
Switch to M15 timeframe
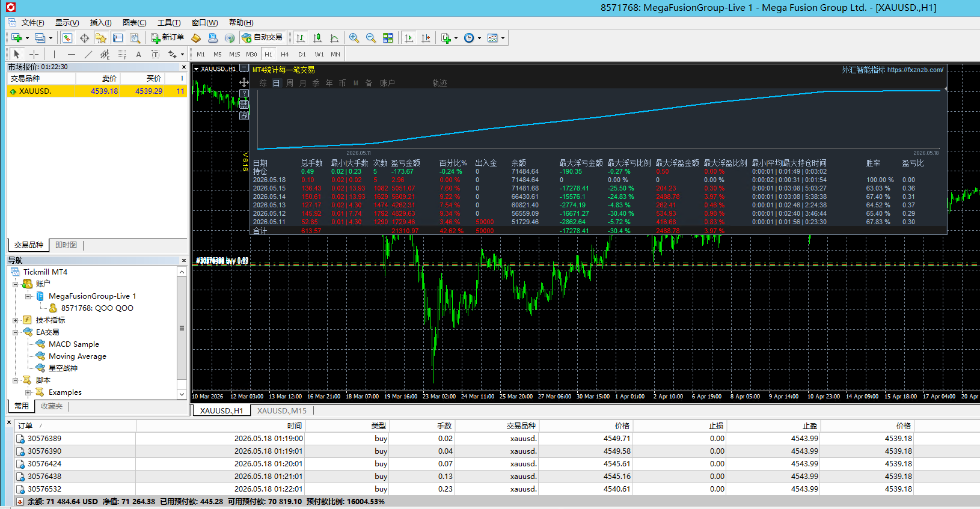(234, 54)
